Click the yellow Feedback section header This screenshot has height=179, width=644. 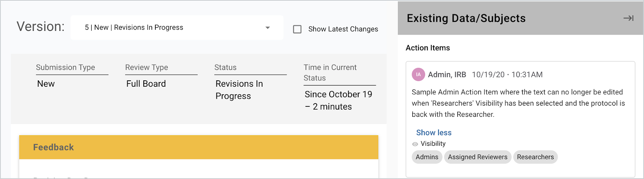tap(199, 147)
